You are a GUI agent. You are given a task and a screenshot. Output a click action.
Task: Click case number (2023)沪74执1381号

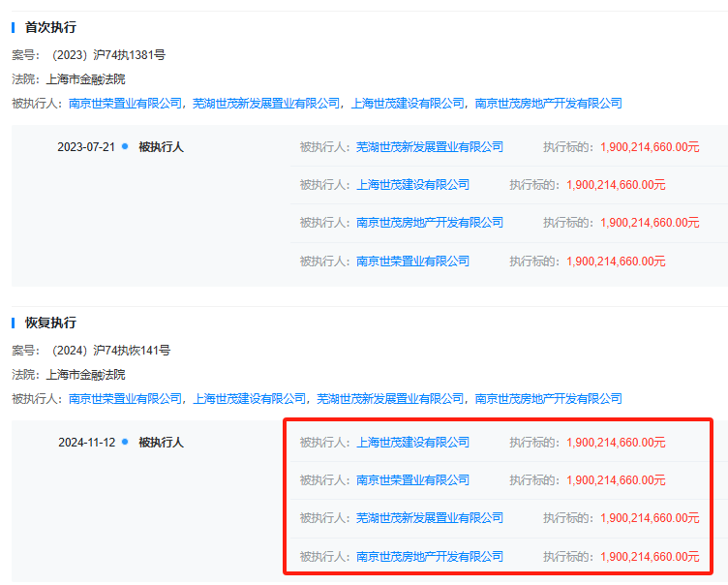click(x=108, y=55)
